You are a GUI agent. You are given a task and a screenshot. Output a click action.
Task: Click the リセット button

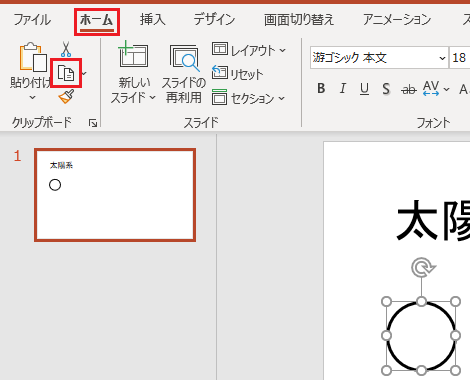237,73
